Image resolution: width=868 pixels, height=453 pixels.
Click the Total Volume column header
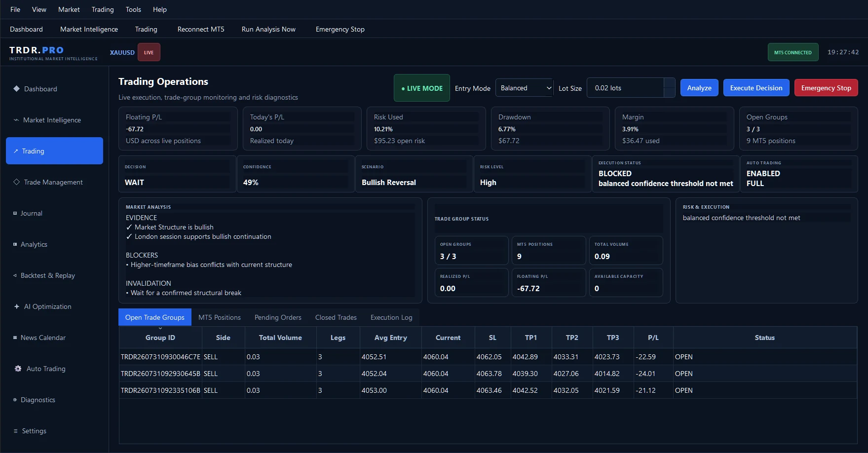pos(280,338)
